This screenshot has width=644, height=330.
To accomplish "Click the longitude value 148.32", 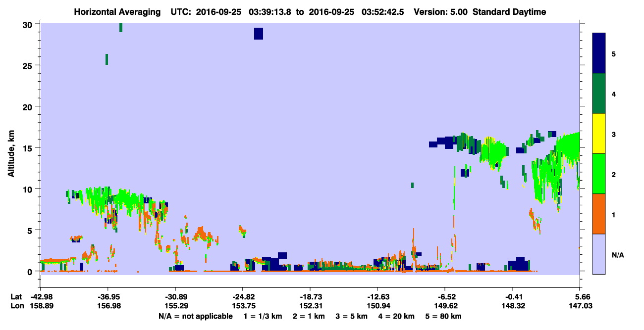I will click(512, 306).
